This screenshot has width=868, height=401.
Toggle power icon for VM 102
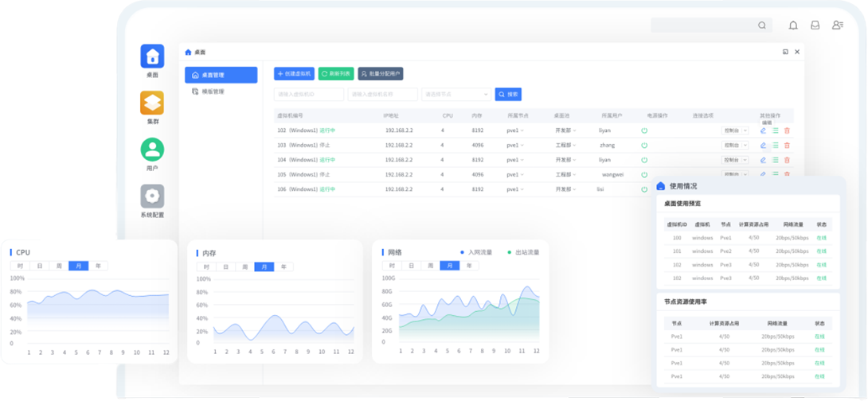point(644,130)
